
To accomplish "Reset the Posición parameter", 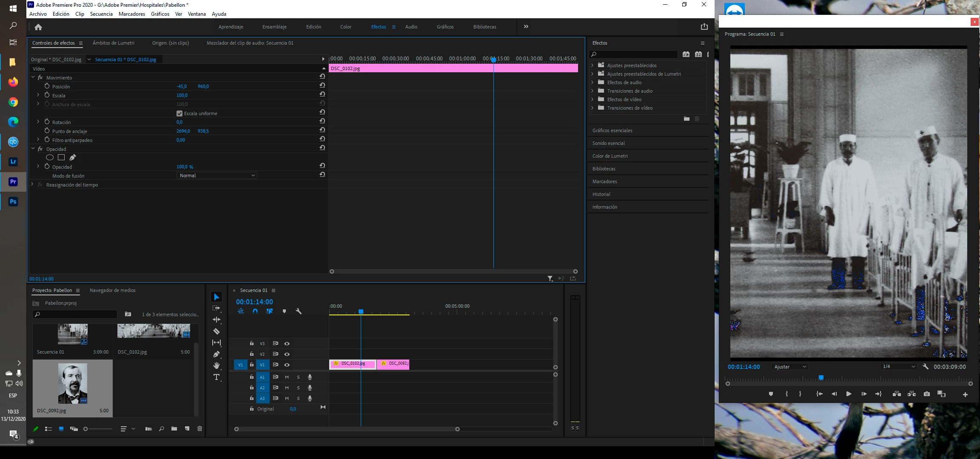I will coord(322,85).
